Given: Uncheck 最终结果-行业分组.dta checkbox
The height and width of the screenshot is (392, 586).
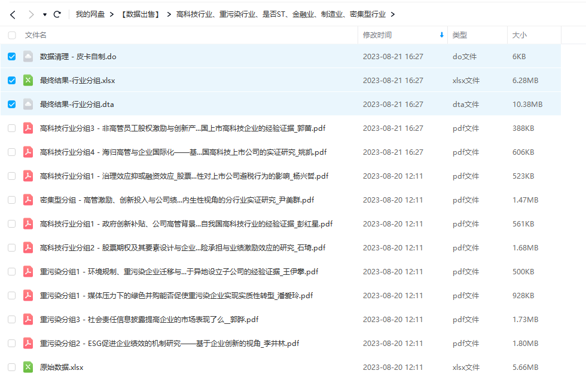Looking at the screenshot, I should click(12, 104).
